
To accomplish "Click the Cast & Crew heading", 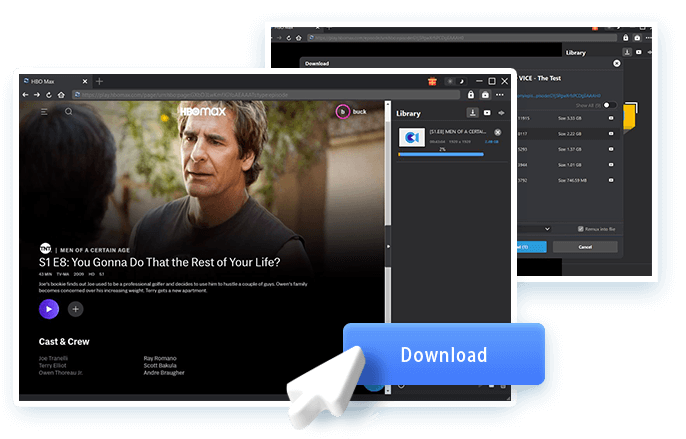I will point(64,342).
